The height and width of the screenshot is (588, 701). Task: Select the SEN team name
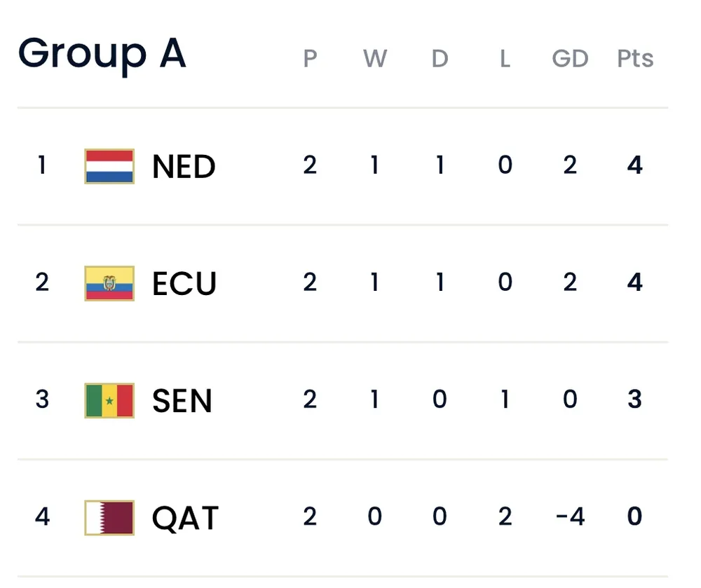(182, 401)
